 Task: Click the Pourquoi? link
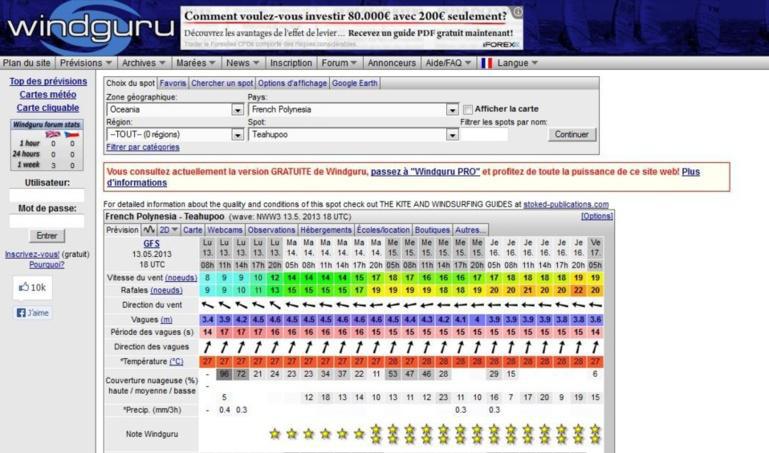pos(47,265)
